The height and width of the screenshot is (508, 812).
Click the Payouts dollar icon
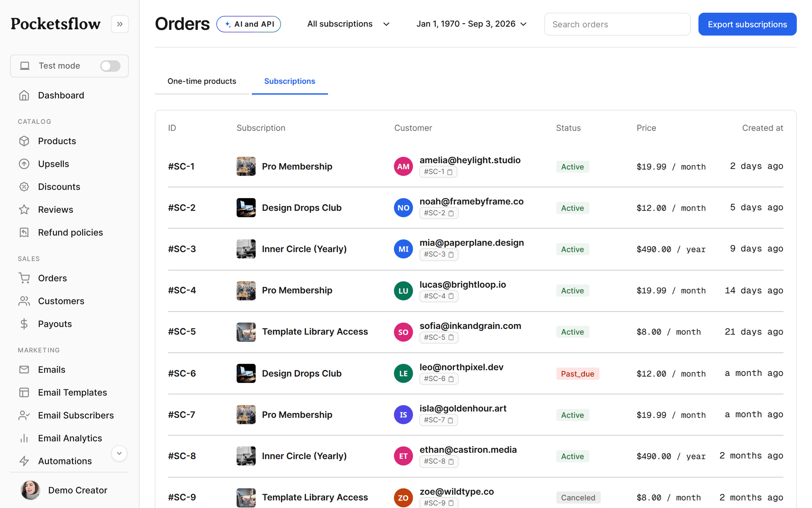pos(24,324)
